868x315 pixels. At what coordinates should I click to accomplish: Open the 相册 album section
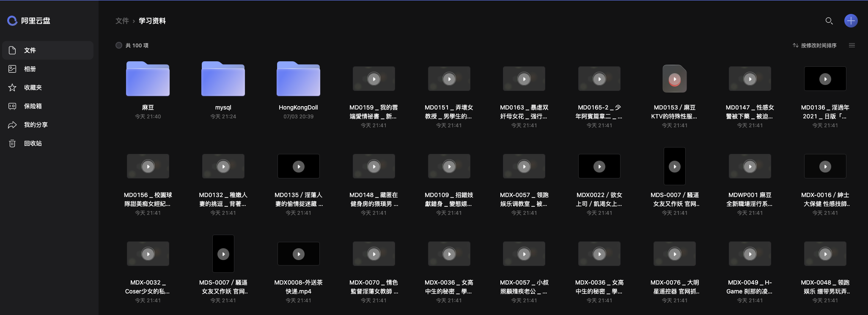coord(47,69)
